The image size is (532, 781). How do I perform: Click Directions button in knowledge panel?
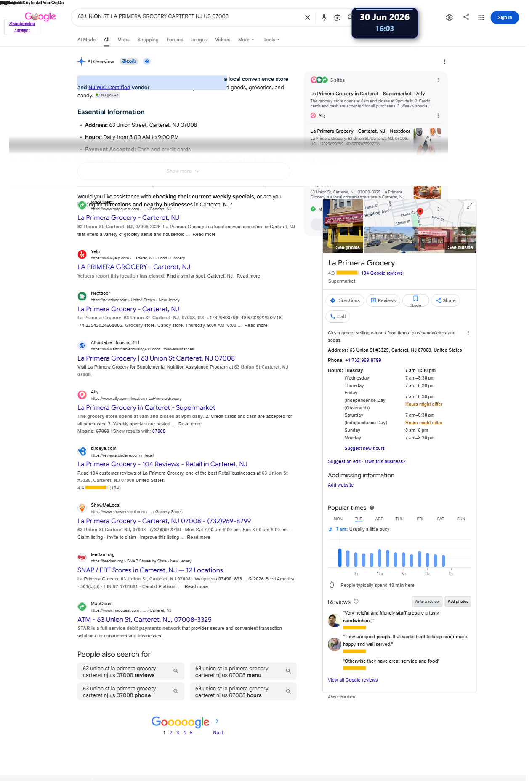pos(345,300)
